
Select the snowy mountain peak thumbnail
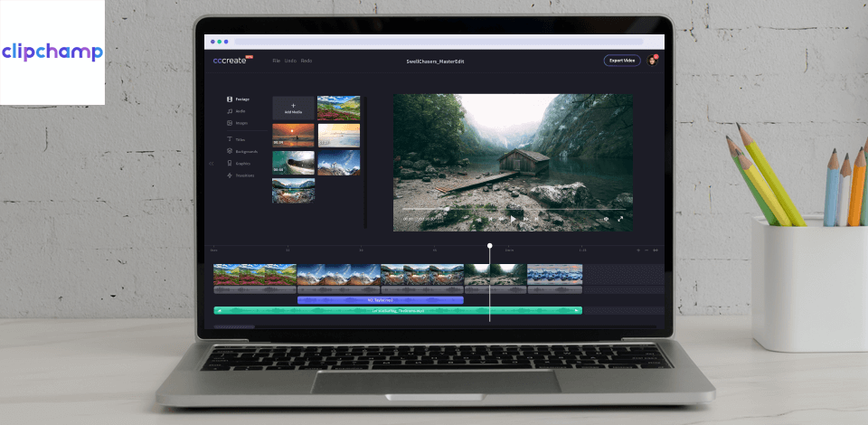tap(338, 162)
